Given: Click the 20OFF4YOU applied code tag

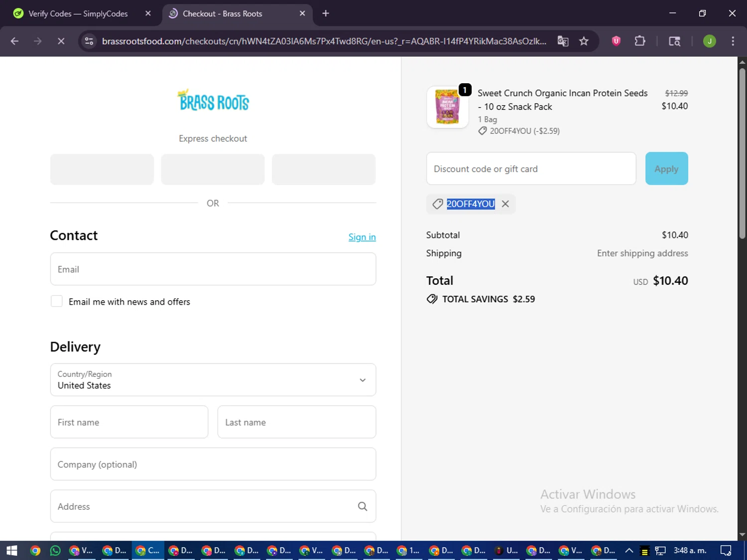Looking at the screenshot, I should coord(471,204).
